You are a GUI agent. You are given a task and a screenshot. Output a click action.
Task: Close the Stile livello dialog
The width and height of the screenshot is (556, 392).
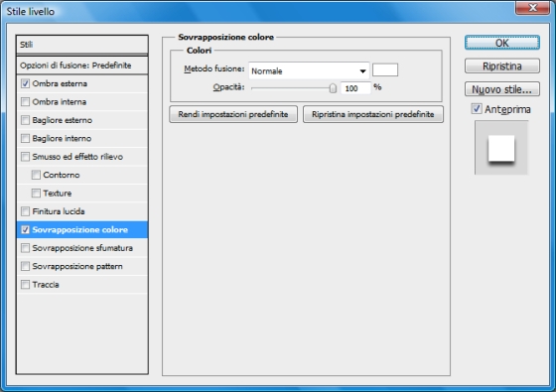(x=532, y=8)
